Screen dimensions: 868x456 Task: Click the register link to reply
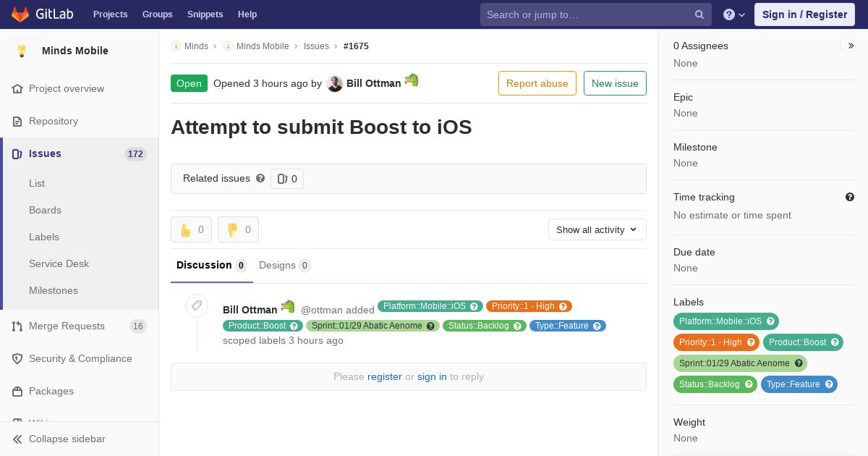click(x=384, y=376)
